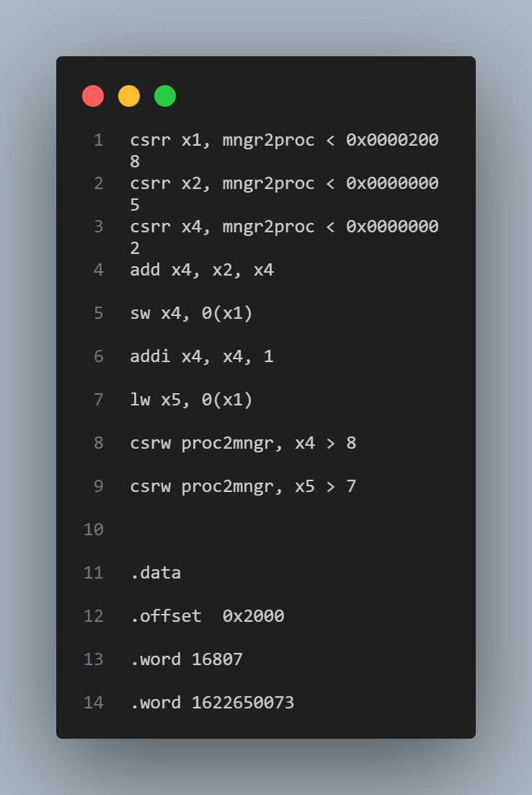This screenshot has width=532, height=795.
Task: Click line number 1 in gutter
Action: click(99, 140)
